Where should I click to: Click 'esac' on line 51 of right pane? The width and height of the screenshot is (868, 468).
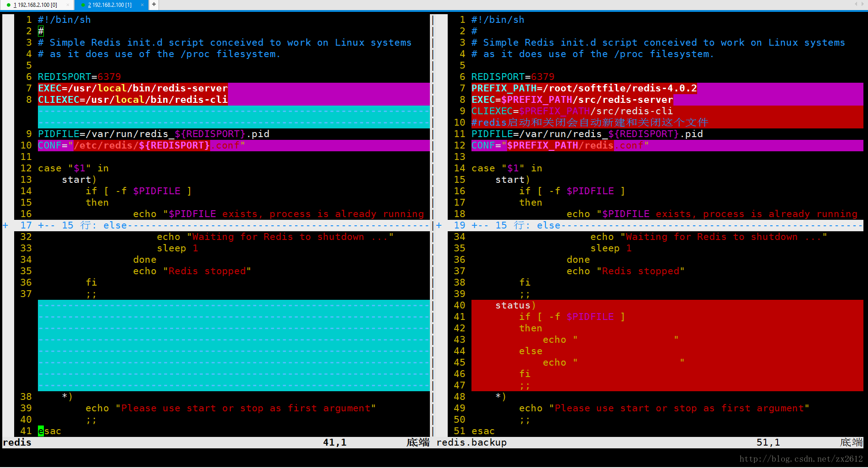pos(483,431)
